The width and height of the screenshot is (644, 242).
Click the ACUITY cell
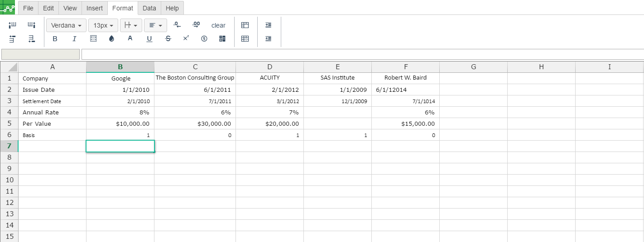tap(270, 78)
